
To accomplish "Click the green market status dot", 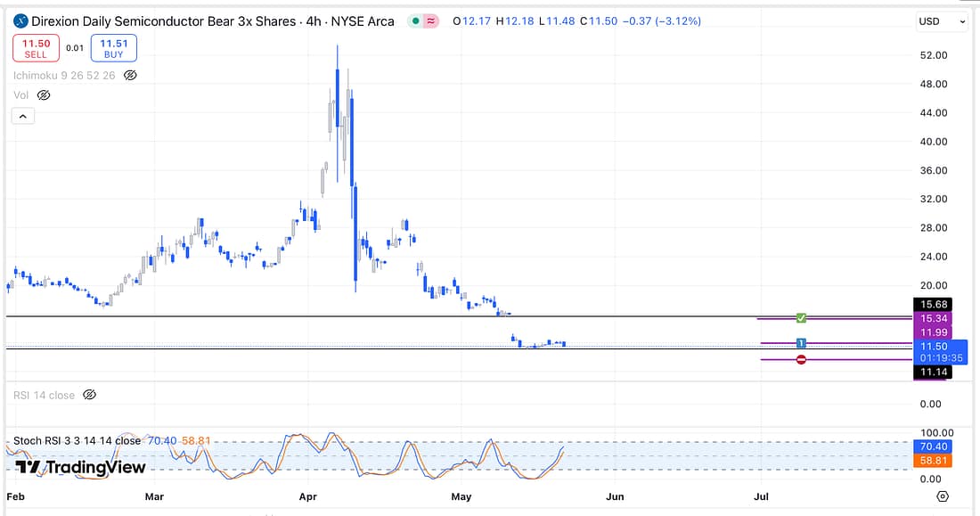I will point(416,21).
